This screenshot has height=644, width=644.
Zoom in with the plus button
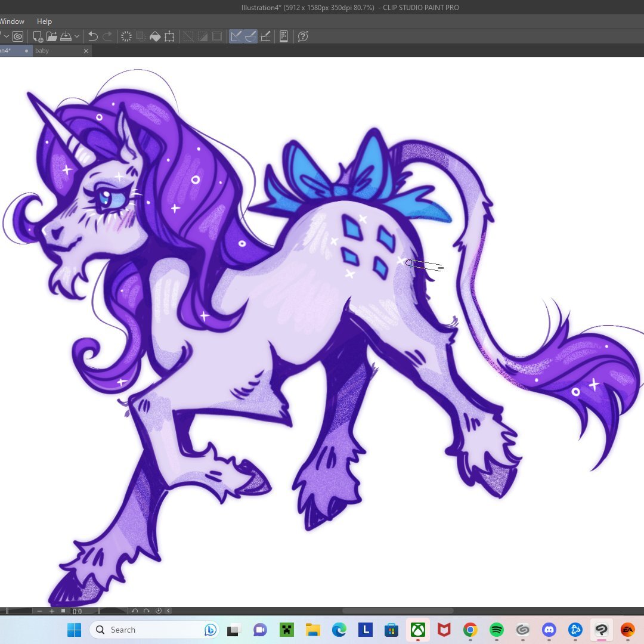52,611
